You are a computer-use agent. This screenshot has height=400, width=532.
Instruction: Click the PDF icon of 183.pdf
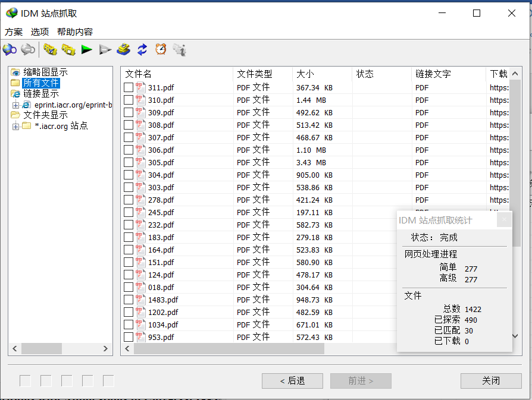point(140,237)
